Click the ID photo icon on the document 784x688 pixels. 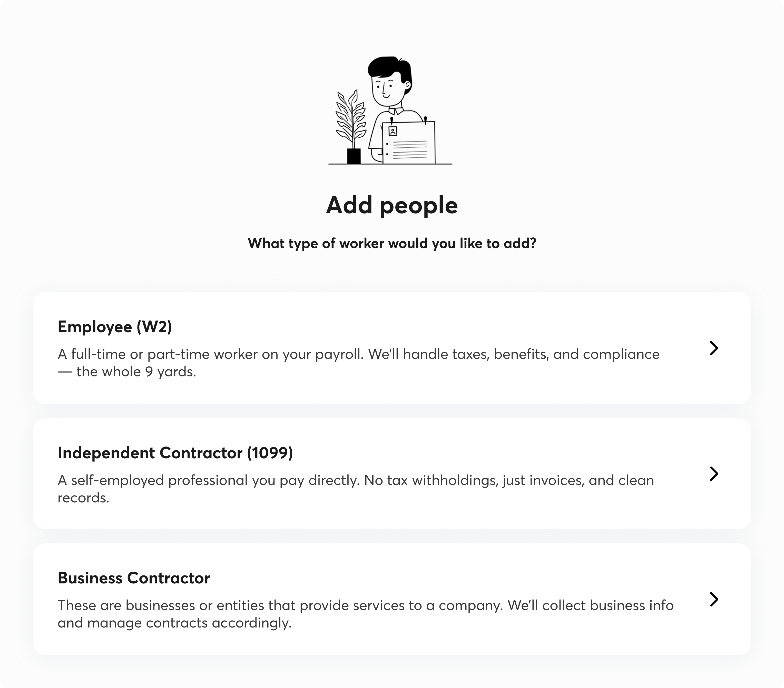point(392,131)
